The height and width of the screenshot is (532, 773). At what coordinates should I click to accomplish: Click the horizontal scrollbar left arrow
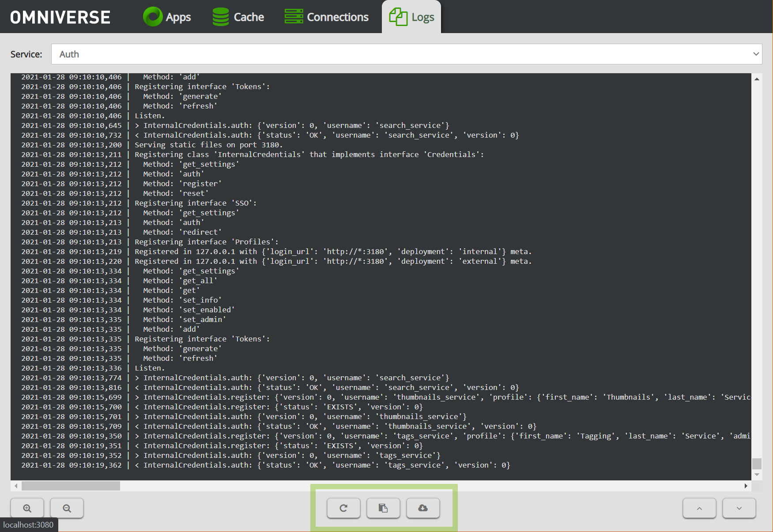pos(16,486)
